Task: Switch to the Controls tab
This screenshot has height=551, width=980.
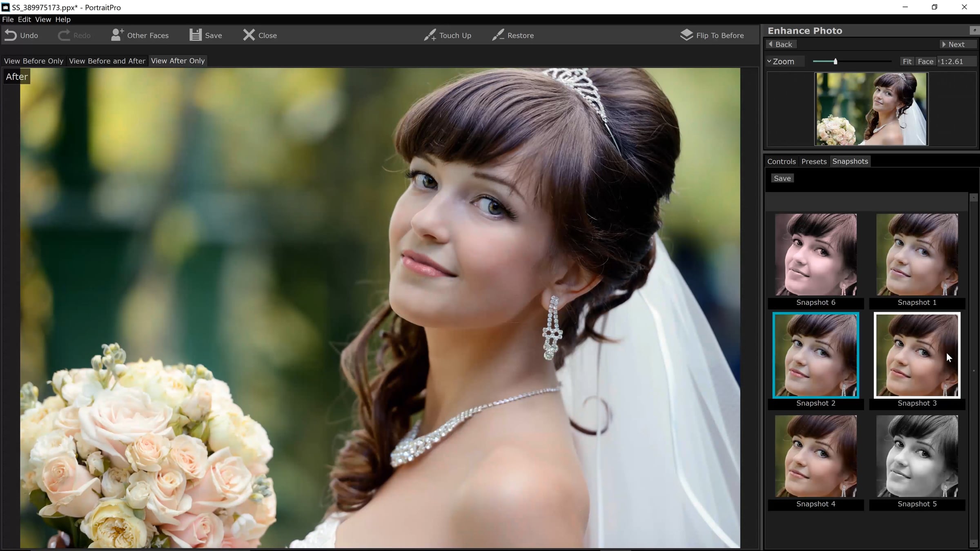Action: [x=781, y=161]
